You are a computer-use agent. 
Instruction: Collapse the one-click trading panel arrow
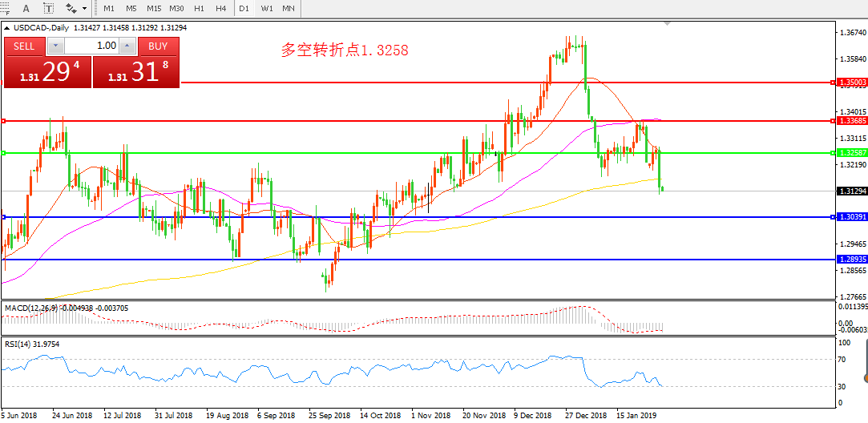point(7,27)
